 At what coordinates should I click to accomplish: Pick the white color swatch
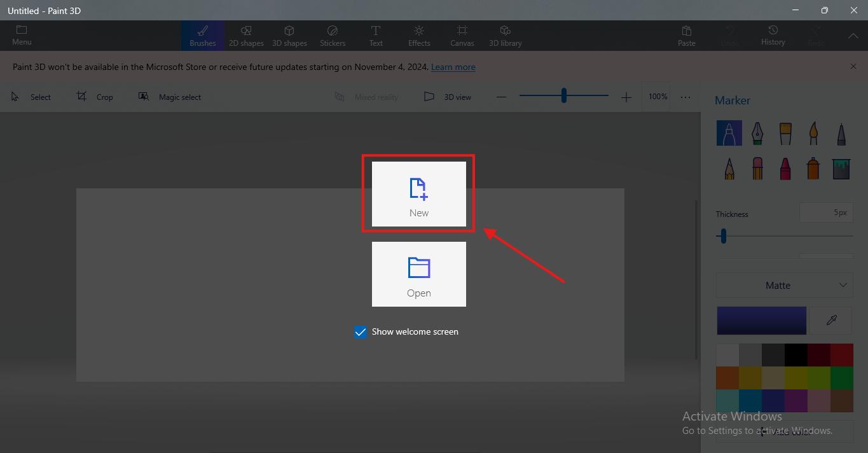tap(728, 355)
